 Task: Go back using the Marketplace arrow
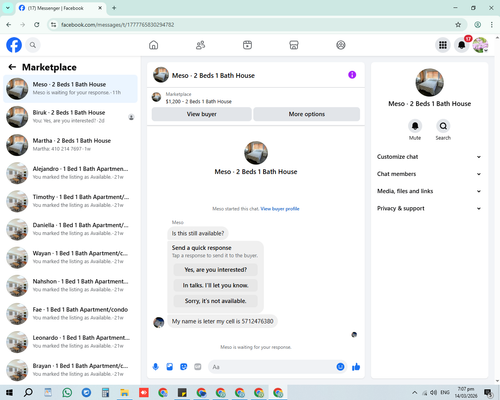pos(12,67)
